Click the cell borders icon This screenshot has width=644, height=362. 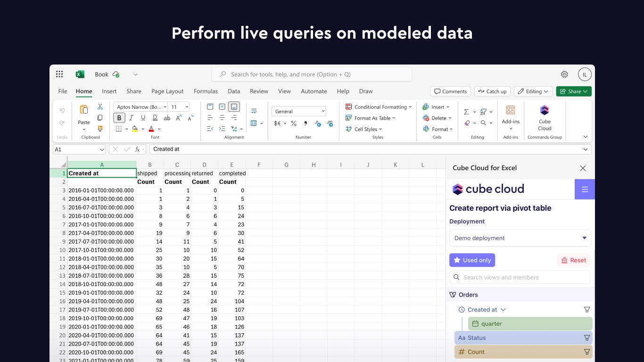[x=119, y=129]
